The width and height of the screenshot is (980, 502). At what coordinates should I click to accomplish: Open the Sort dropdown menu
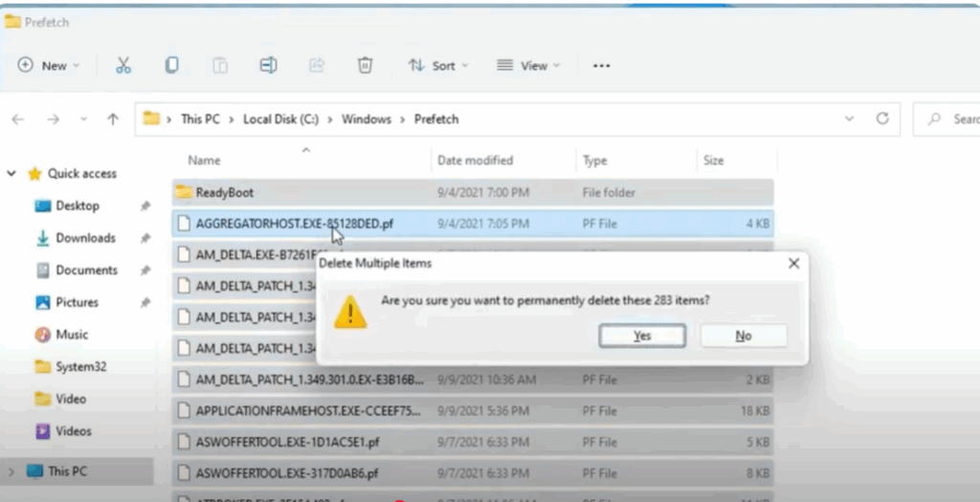pos(437,65)
